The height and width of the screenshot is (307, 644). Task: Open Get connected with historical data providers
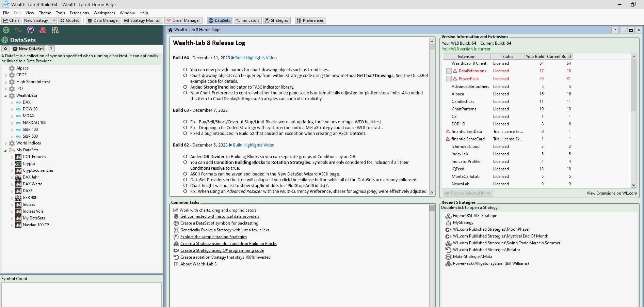(x=220, y=216)
